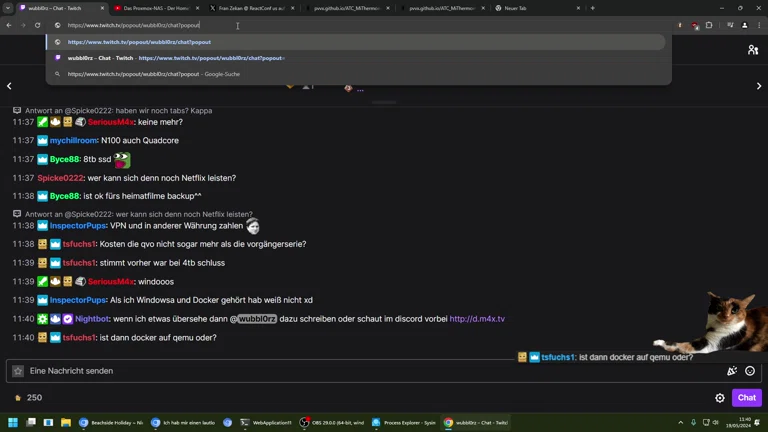Switch to the Neuer Tab browser tab

tap(537, 8)
